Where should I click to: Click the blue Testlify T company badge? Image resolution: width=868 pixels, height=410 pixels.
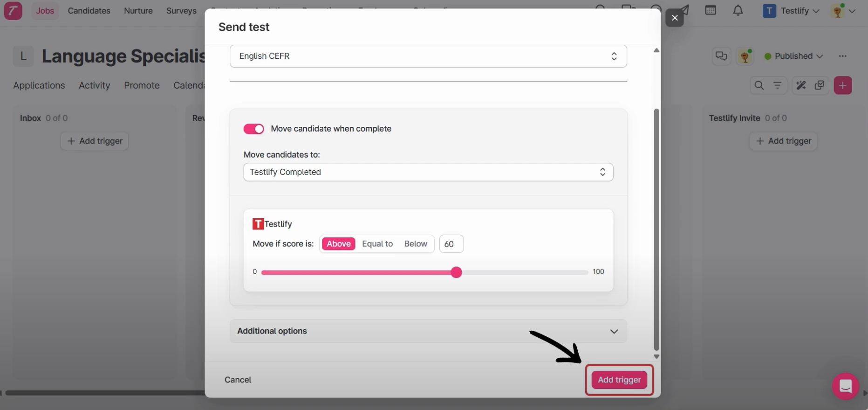pos(769,11)
